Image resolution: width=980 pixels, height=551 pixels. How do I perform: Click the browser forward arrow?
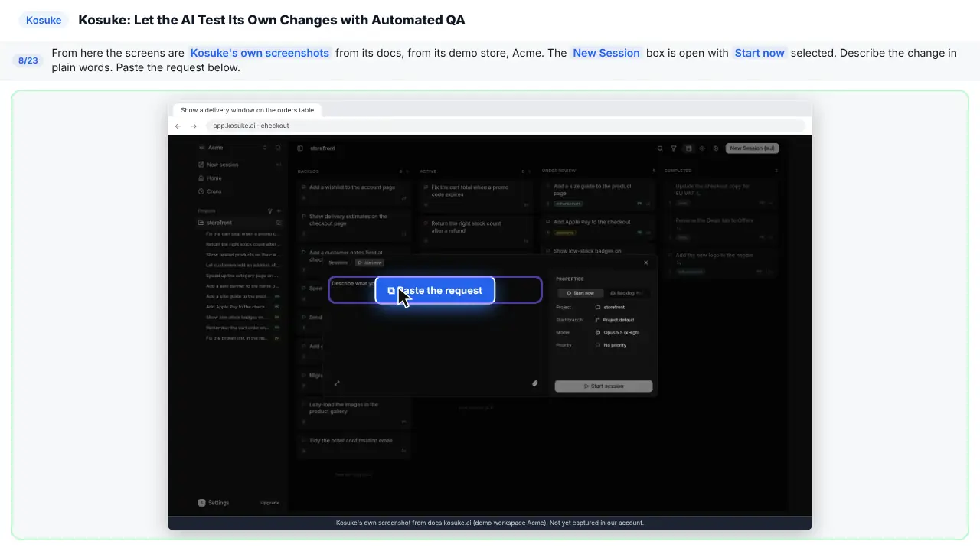click(194, 126)
